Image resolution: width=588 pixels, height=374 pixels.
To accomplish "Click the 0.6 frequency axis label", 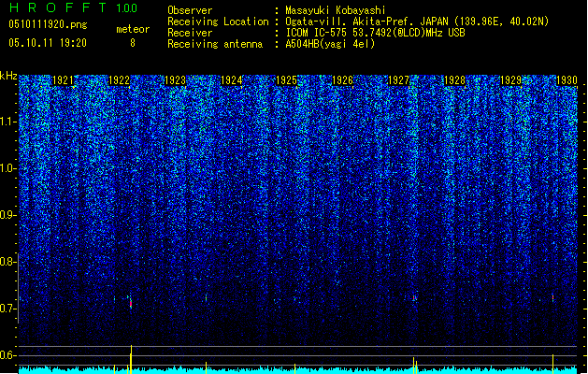I will click(x=7, y=355).
